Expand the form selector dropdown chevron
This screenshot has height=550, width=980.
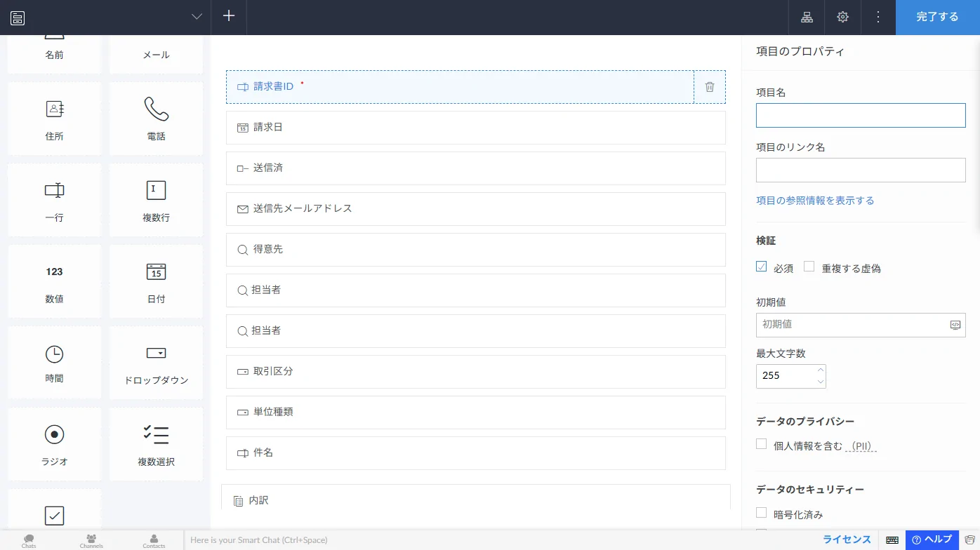click(x=197, y=18)
